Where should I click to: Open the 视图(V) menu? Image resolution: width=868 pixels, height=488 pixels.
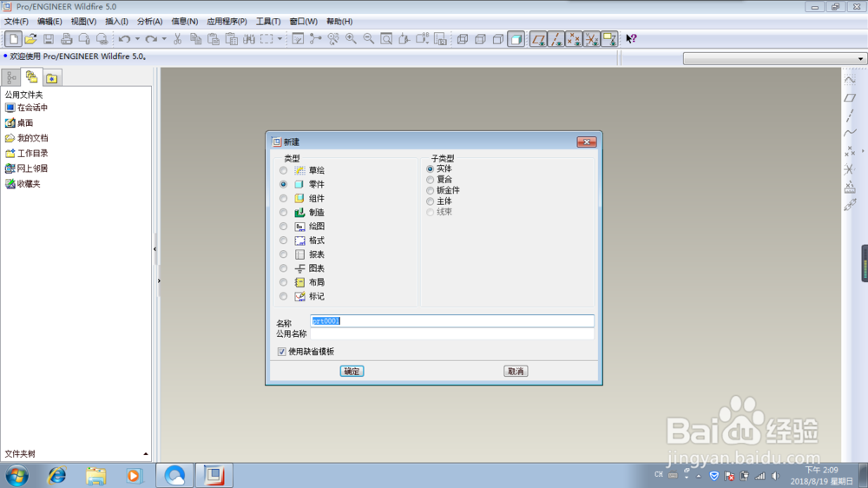tap(83, 22)
